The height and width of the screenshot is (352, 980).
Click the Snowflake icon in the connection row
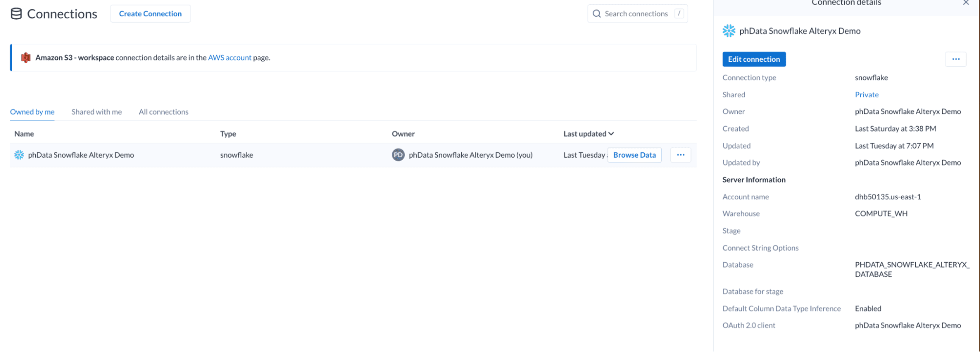pyautogui.click(x=19, y=155)
